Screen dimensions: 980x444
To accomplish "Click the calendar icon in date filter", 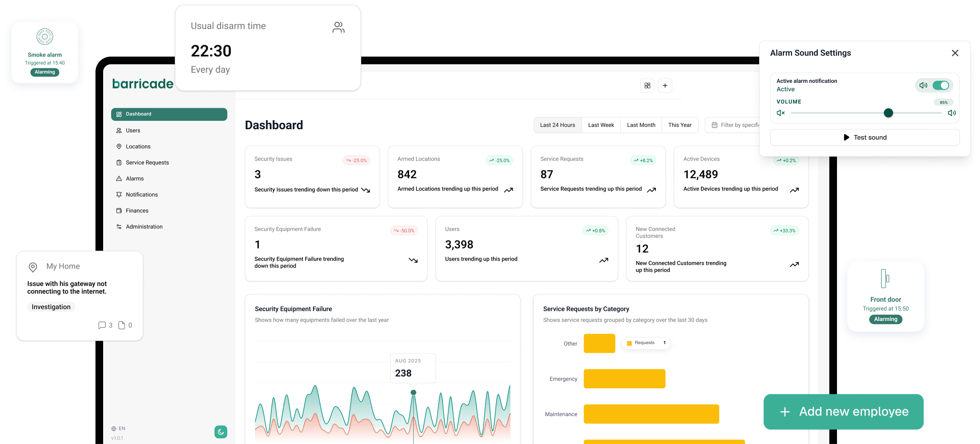I will tap(714, 125).
